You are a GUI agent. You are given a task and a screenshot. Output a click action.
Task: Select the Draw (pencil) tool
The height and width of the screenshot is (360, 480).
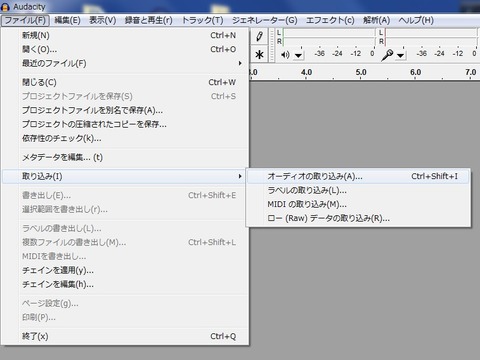click(259, 36)
